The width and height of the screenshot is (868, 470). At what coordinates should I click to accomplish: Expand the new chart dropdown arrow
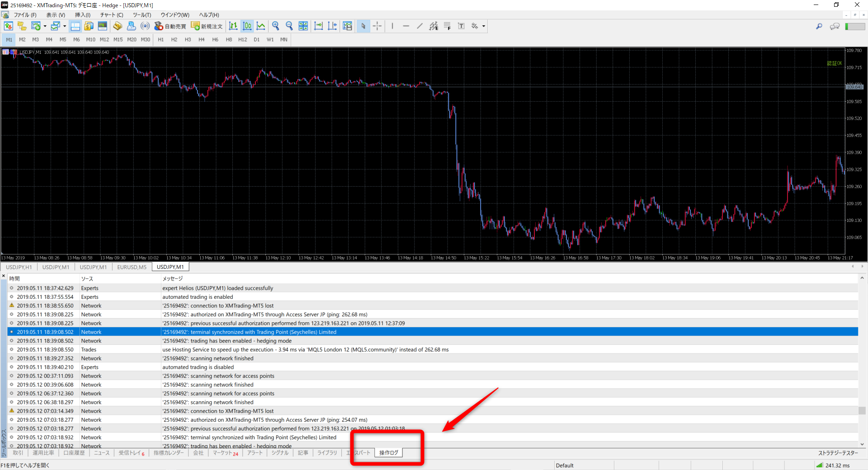pos(45,26)
